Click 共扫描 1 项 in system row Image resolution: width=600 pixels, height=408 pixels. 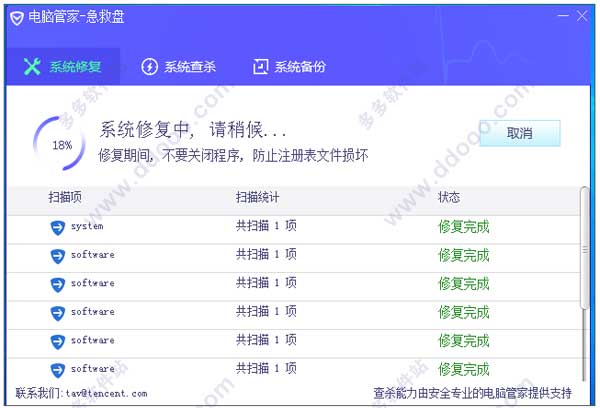[266, 226]
